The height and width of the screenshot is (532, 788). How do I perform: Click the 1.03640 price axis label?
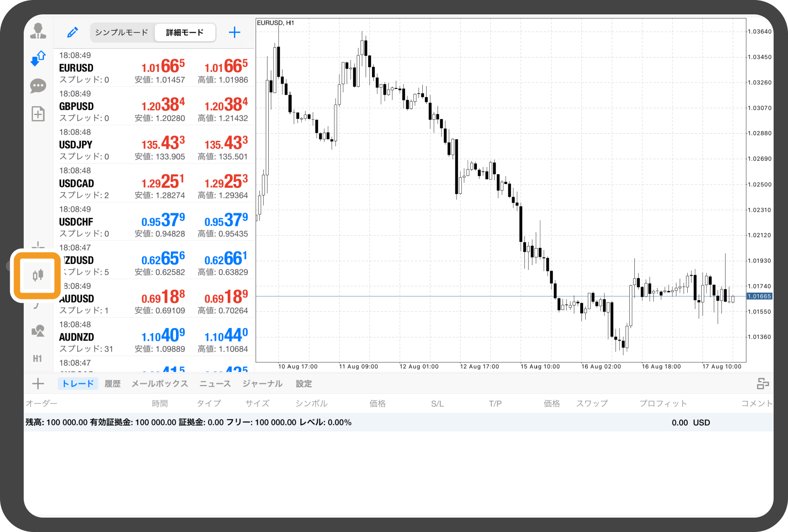[x=760, y=32]
